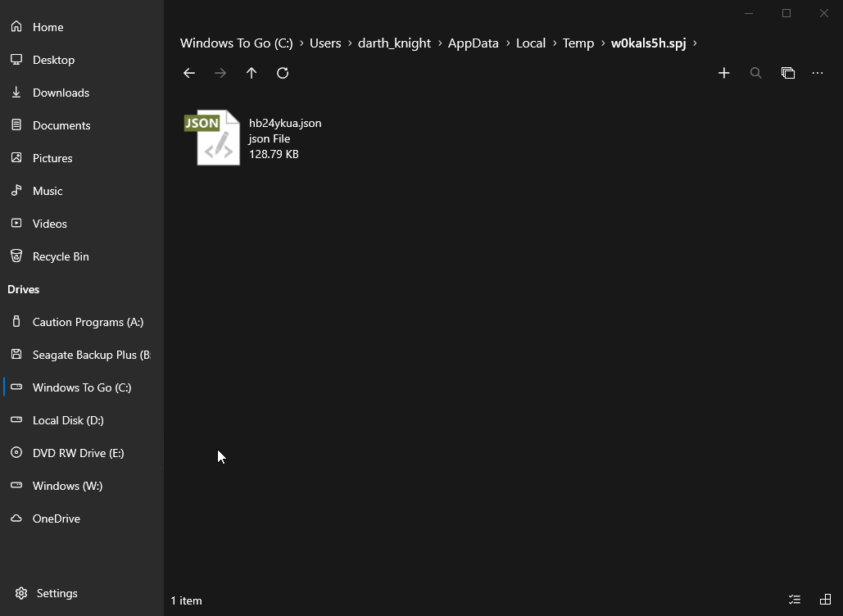Viewport: 843px width, 616px height.
Task: Click the 128.79 KB size text
Action: tap(274, 154)
